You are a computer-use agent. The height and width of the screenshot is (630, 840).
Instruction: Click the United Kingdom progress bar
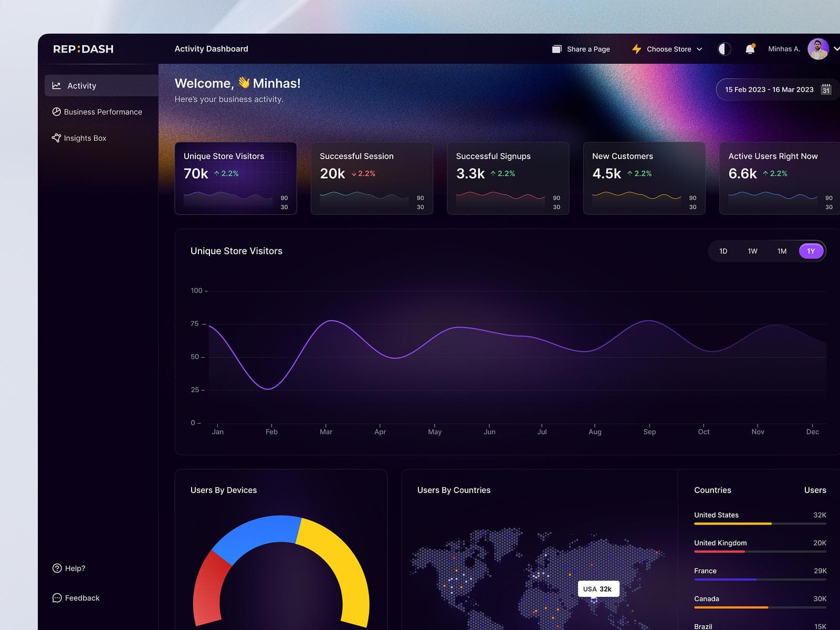pyautogui.click(x=760, y=551)
